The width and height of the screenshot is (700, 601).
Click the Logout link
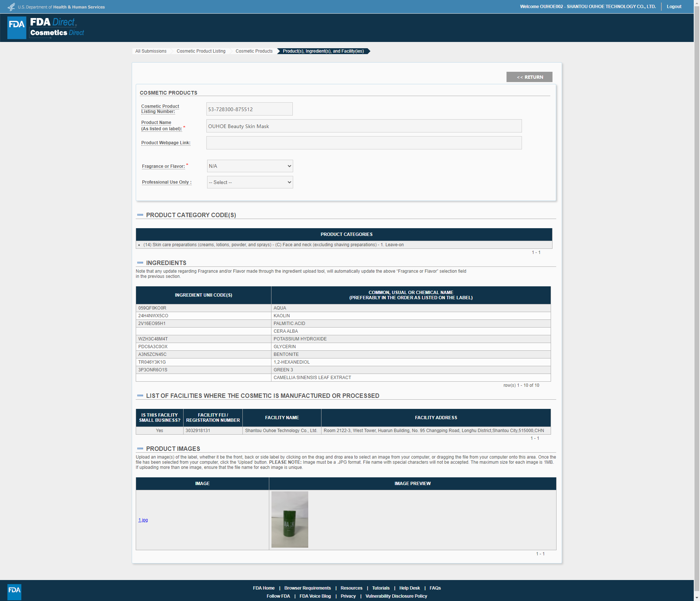[674, 7]
